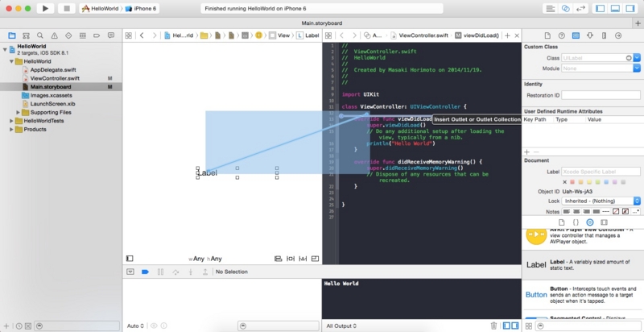
Task: Show the File inspector
Action: click(547, 35)
